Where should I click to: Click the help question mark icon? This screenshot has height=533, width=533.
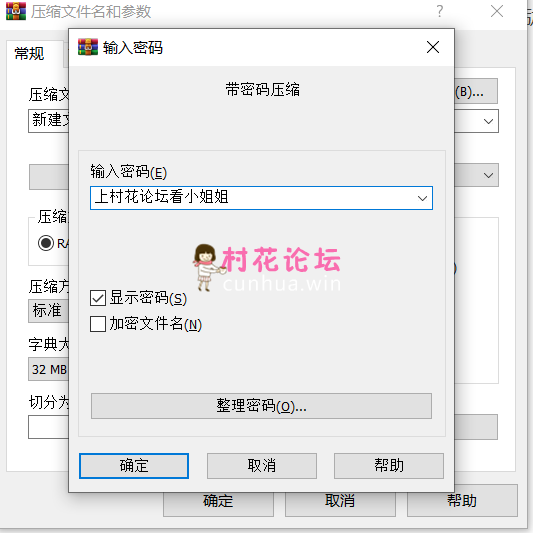click(440, 11)
